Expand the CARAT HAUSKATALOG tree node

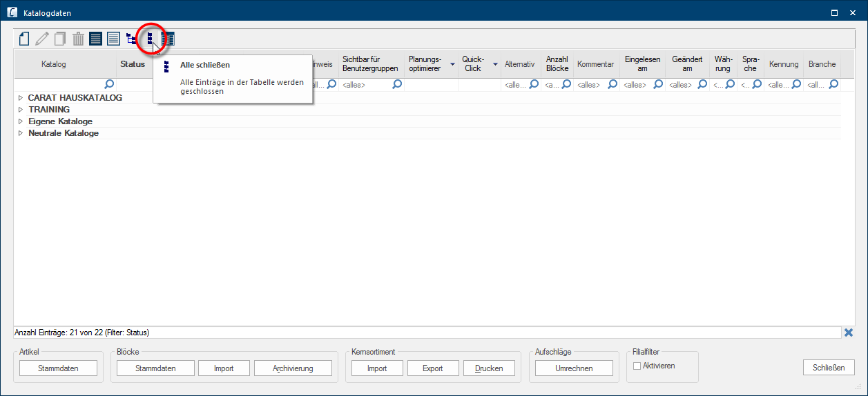click(21, 98)
